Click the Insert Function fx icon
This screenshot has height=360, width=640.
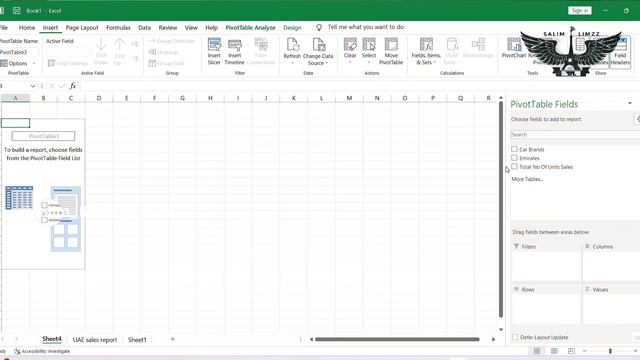pos(73,86)
